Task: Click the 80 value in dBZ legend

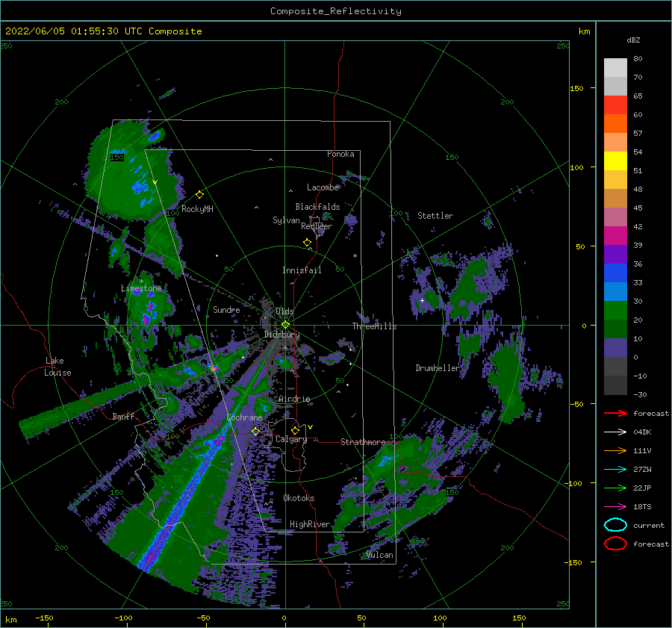Action: [x=638, y=58]
